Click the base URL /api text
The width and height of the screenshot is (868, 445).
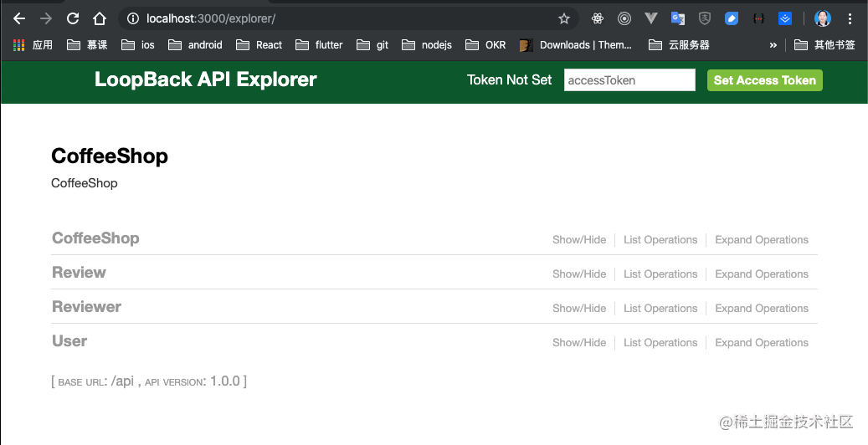coord(121,381)
